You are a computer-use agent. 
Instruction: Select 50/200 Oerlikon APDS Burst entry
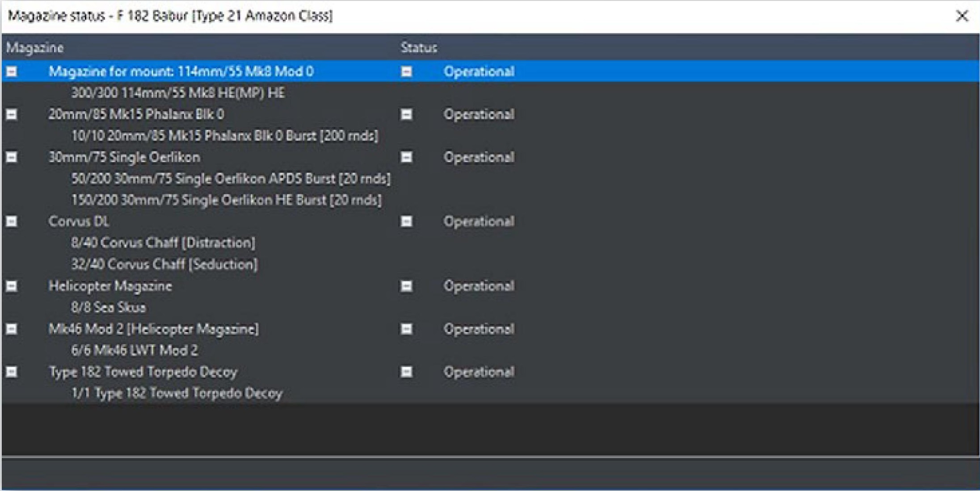231,179
